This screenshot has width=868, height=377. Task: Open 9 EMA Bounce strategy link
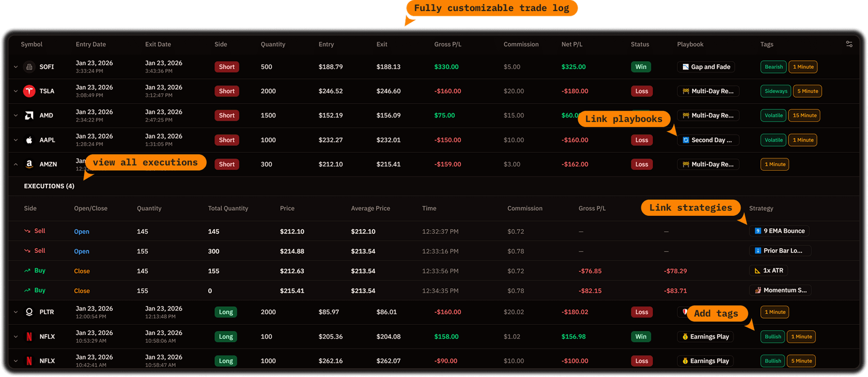click(x=779, y=231)
